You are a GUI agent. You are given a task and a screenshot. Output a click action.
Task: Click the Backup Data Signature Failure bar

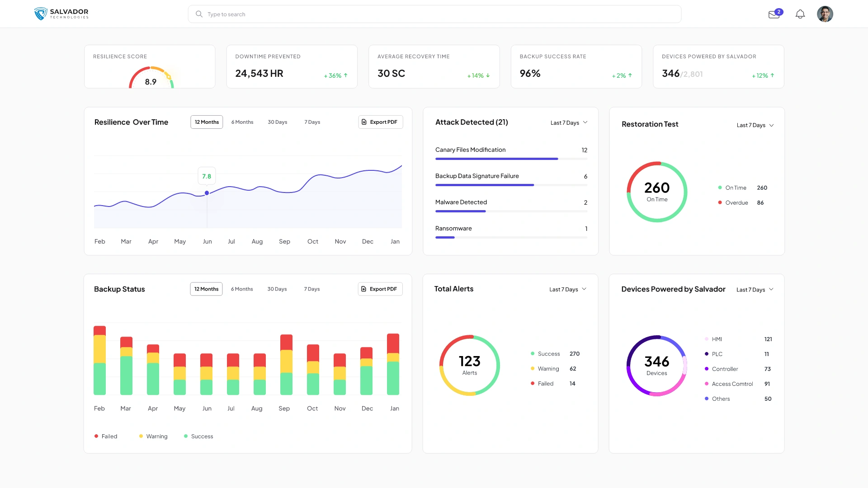(511, 185)
